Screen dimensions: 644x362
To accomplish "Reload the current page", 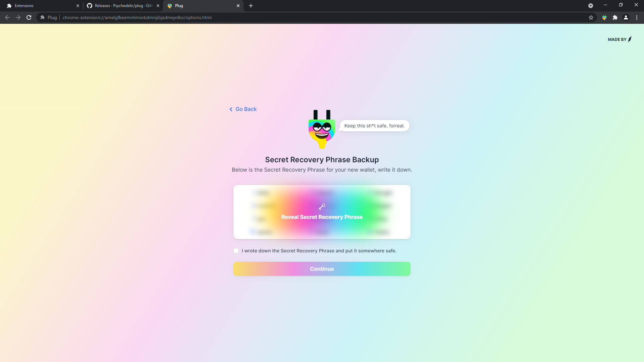I will tap(29, 17).
